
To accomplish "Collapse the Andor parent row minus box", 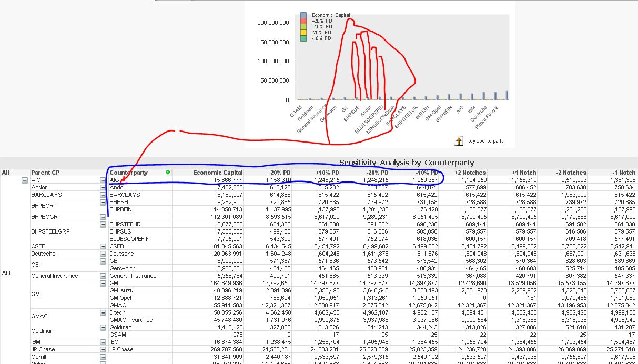I will tap(103, 187).
